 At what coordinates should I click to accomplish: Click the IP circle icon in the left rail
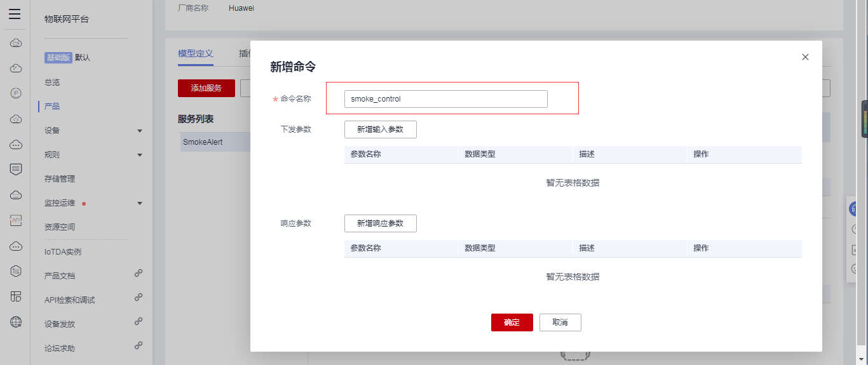[x=16, y=93]
